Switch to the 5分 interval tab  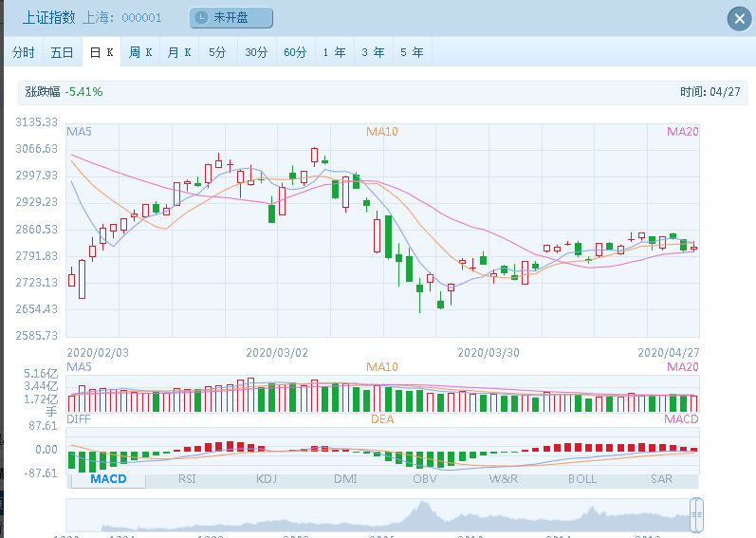[x=217, y=52]
